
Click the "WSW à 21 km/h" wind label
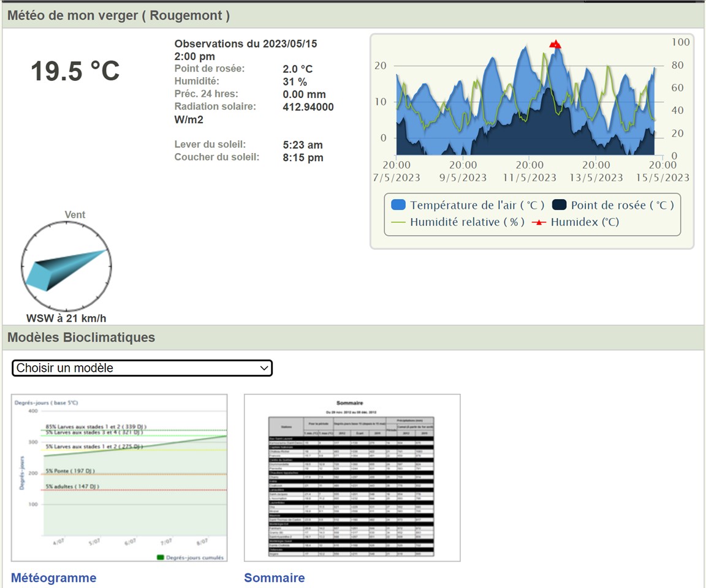[66, 318]
